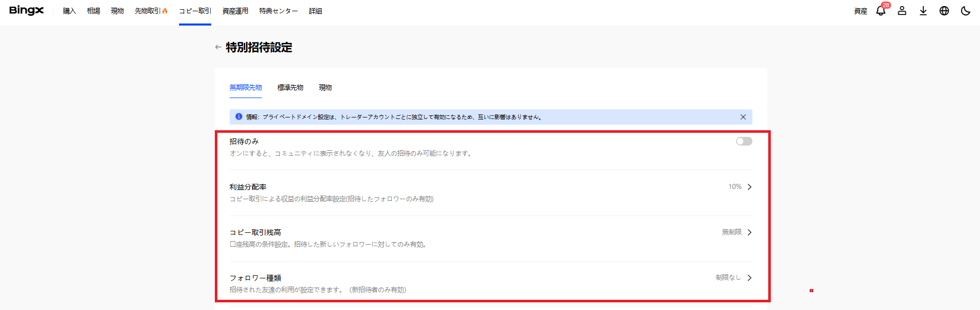Switch to the 現物 settings tab

click(325, 88)
